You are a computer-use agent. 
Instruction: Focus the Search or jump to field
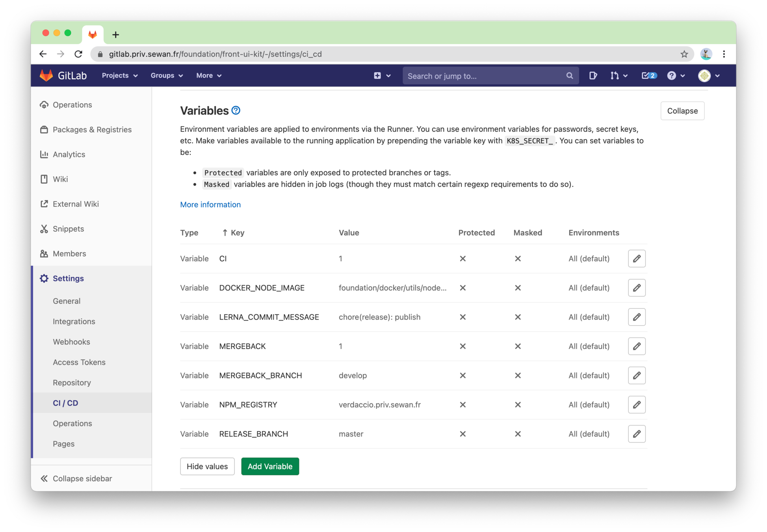[485, 76]
